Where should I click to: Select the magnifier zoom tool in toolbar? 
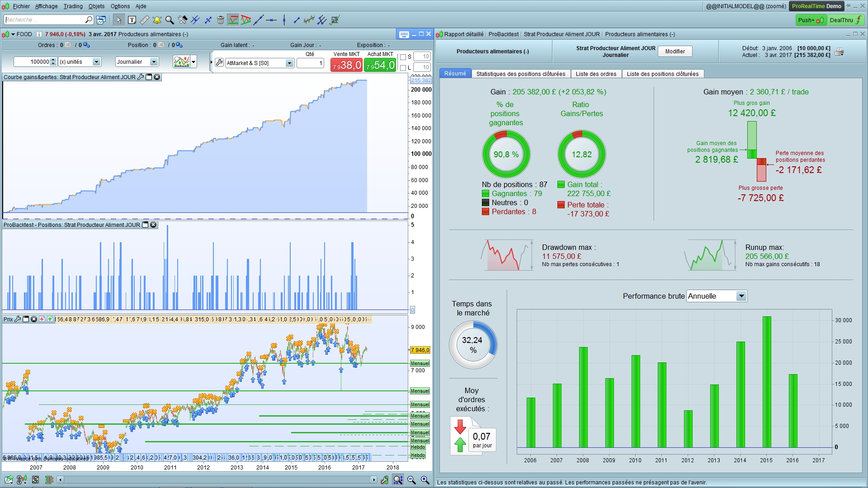tap(170, 20)
